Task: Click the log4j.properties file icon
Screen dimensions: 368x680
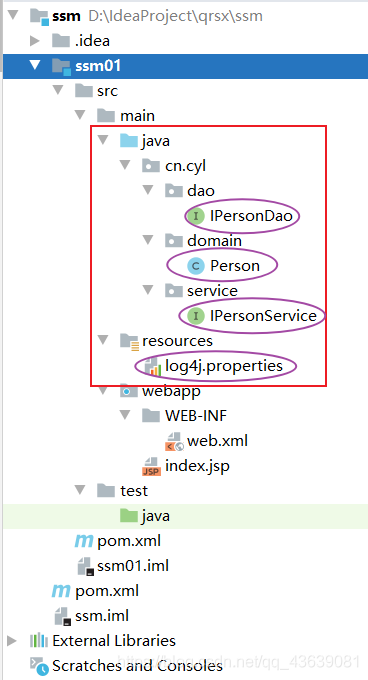Action: 153,367
